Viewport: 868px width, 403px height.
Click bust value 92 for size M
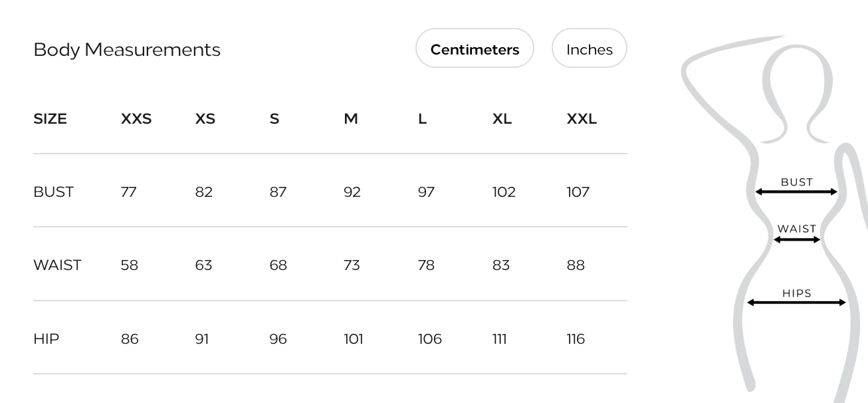point(352,192)
